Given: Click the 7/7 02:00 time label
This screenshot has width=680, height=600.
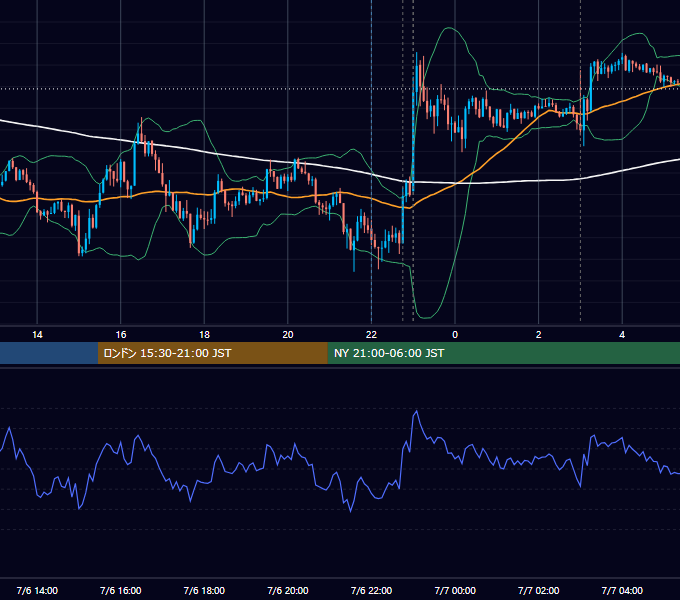Looking at the screenshot, I should click(x=539, y=590).
